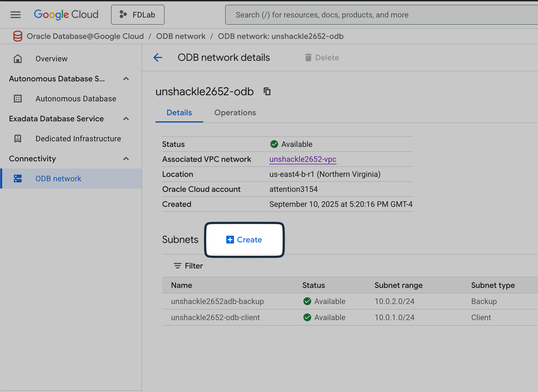Click the Subnet range column header
The width and height of the screenshot is (538, 392).
click(399, 285)
